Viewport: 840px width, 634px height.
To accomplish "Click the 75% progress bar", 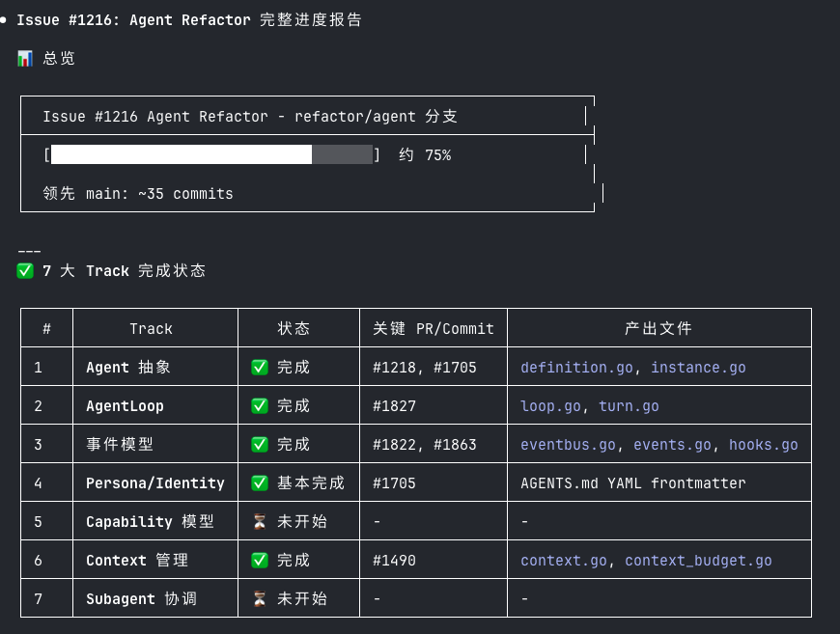I will click(x=211, y=154).
